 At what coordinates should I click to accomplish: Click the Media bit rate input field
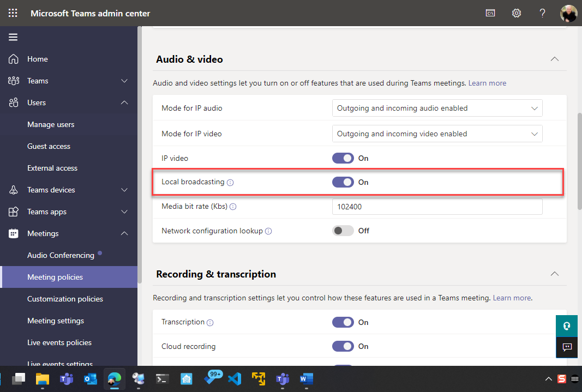click(x=436, y=207)
